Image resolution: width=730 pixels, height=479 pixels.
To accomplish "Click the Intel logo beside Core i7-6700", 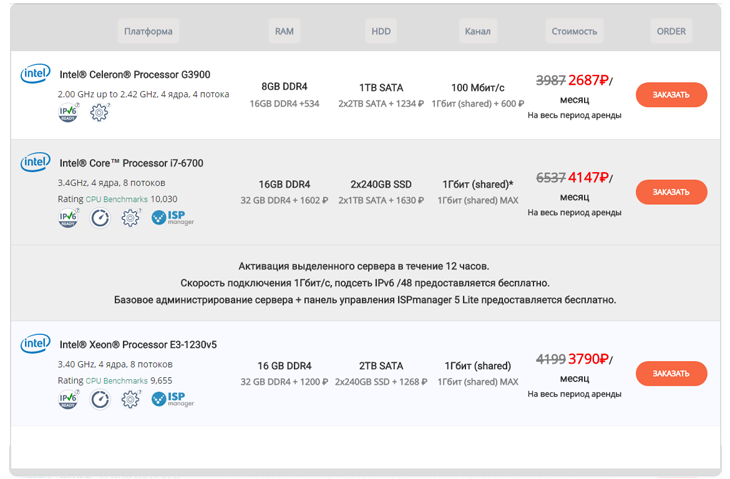I will point(35,162).
